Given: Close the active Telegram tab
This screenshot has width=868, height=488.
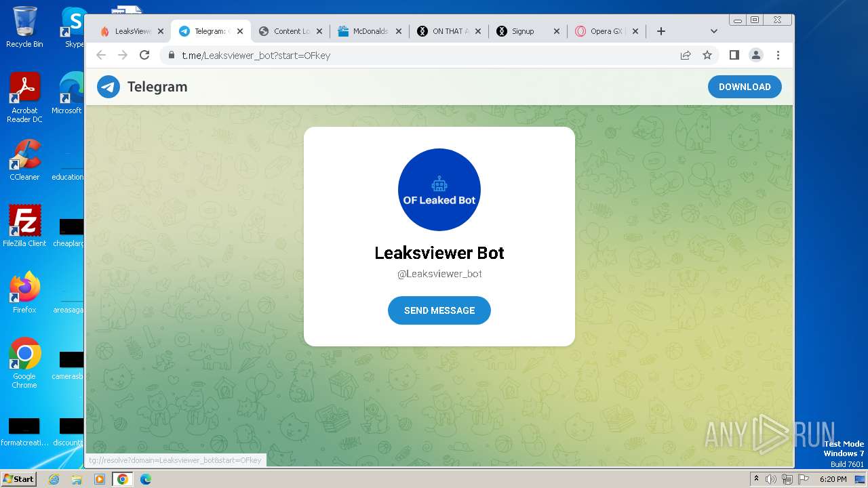Looking at the screenshot, I should [240, 31].
